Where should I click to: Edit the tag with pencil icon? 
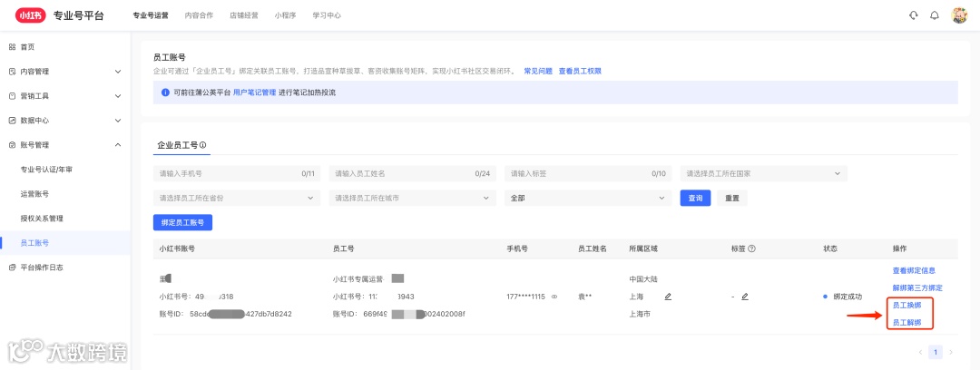(x=745, y=297)
